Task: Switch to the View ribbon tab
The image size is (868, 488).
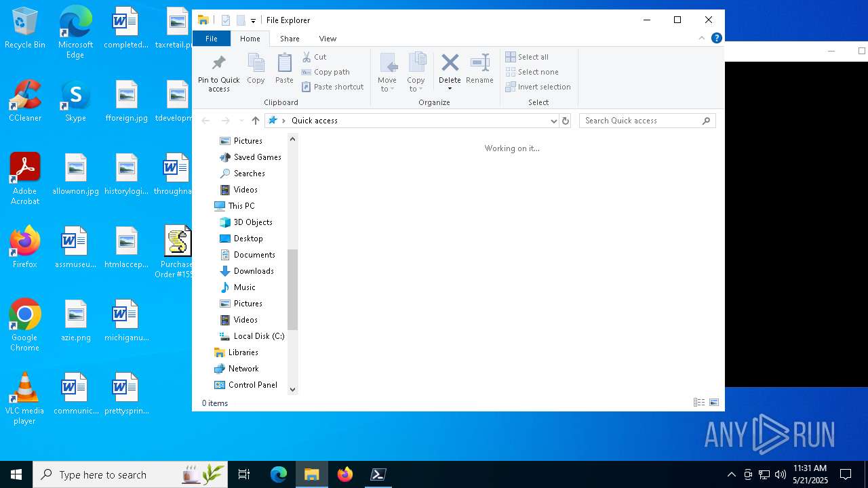Action: 328,39
